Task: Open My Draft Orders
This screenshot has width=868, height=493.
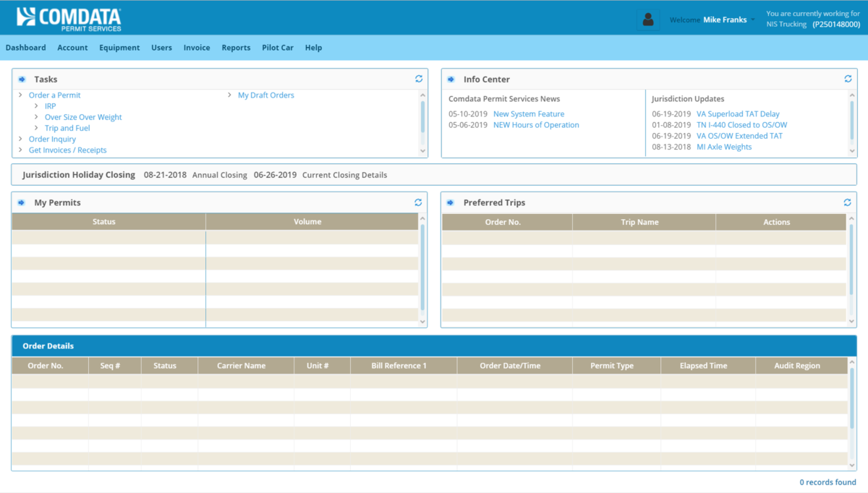Action: click(265, 95)
